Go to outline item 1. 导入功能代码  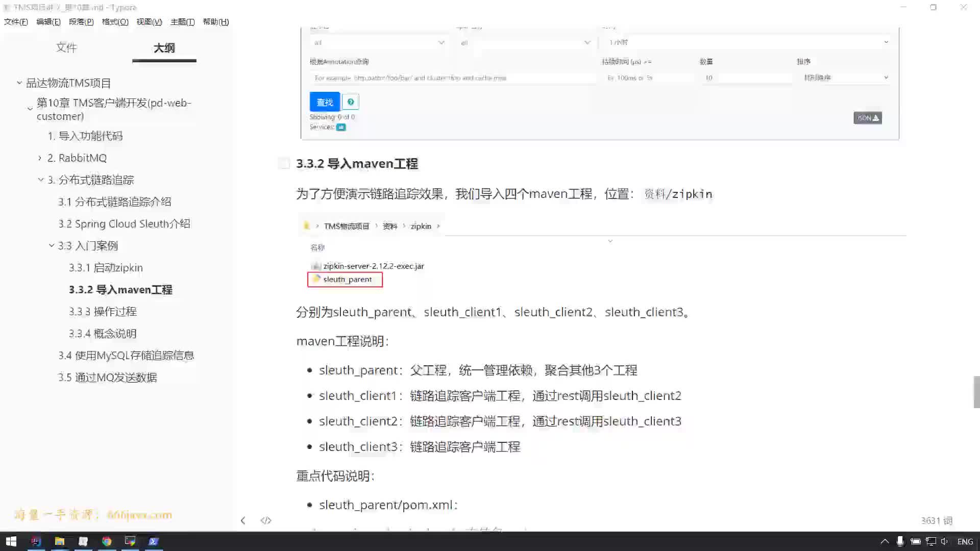85,136
